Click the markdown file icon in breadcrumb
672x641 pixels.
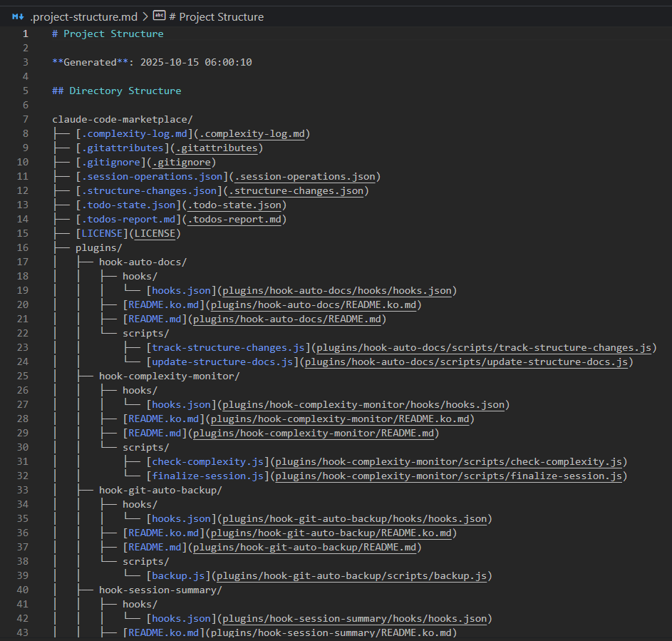(x=18, y=16)
